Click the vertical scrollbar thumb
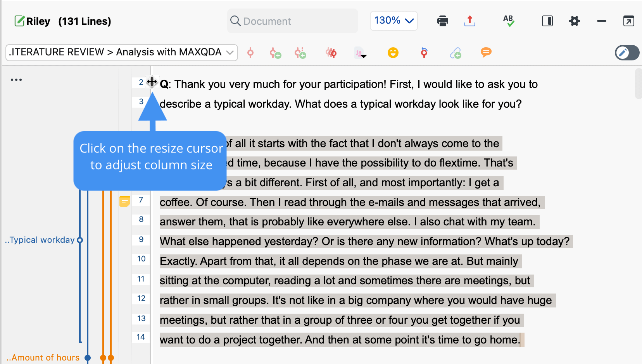Viewport: 642px width, 364px height. 638,84
